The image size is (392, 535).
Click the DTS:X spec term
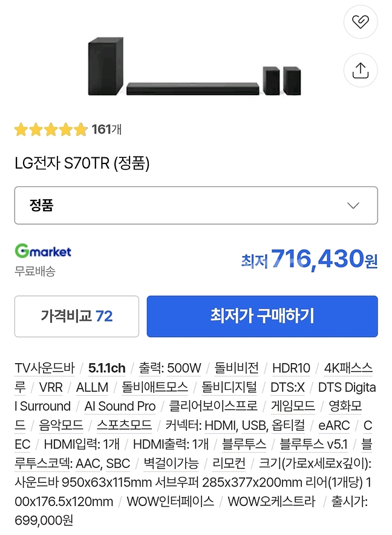(x=287, y=387)
